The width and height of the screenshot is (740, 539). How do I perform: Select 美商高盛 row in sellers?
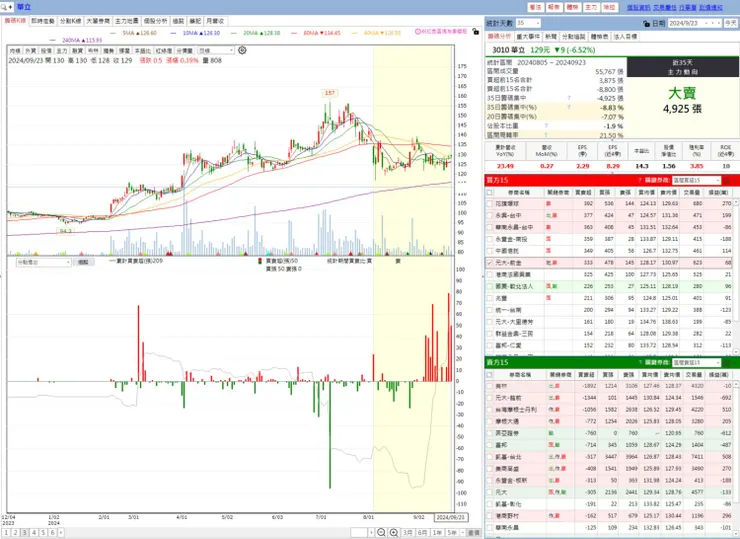click(x=609, y=468)
